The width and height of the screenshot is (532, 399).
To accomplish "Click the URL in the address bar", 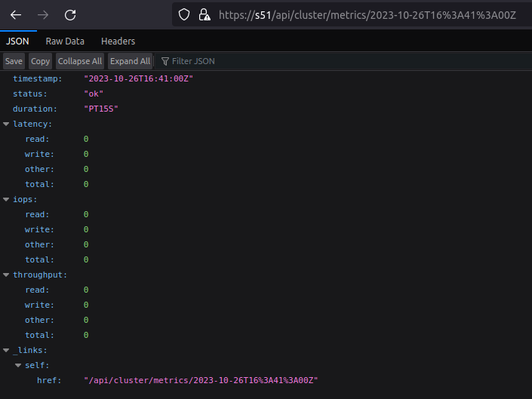I will 367,14.
